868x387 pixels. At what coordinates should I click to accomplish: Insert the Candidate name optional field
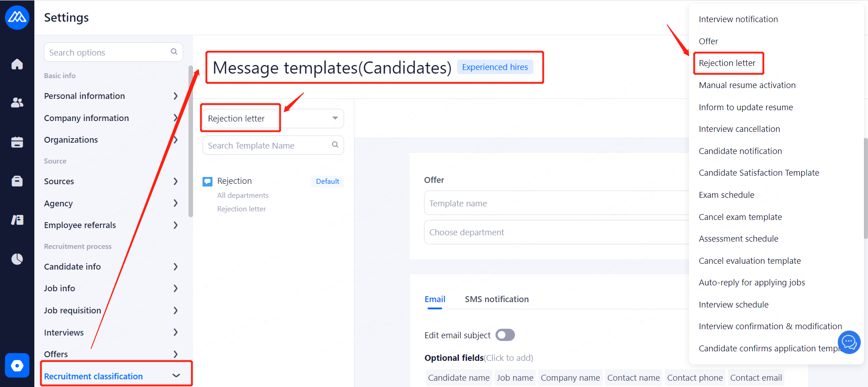pos(458,378)
